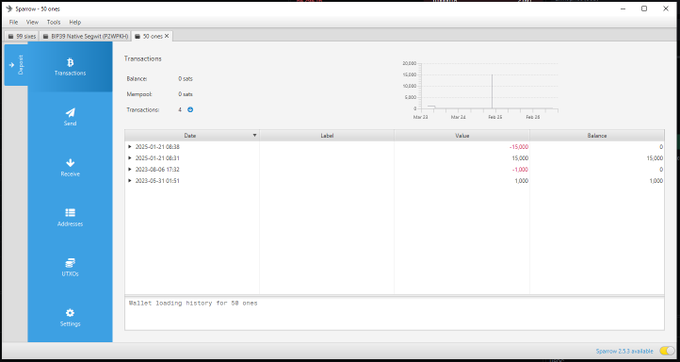680x362 pixels.
Task: Open the Addresses sidebar section
Action: click(70, 218)
